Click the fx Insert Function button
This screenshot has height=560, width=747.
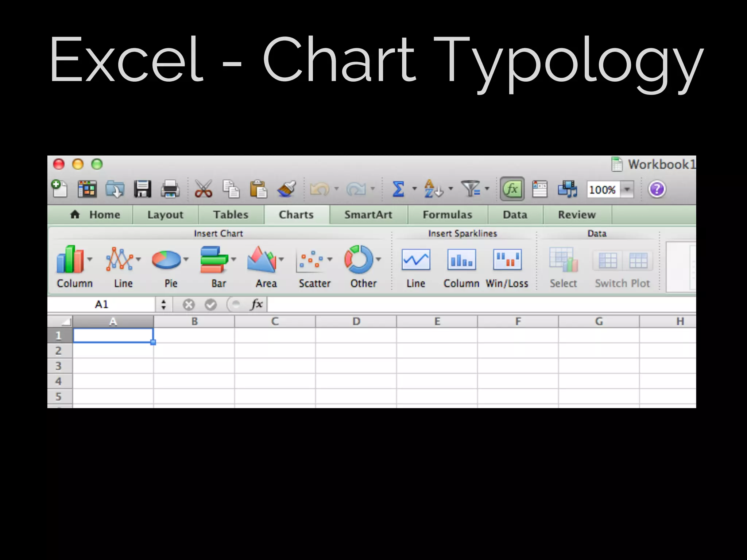[256, 304]
